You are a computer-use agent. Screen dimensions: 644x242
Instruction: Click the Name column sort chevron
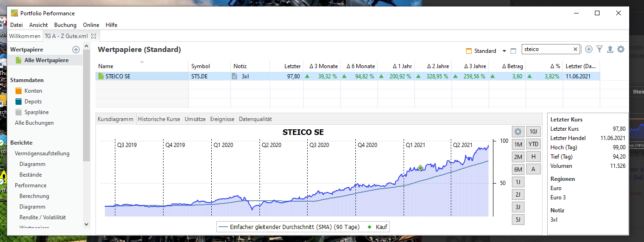142,62
